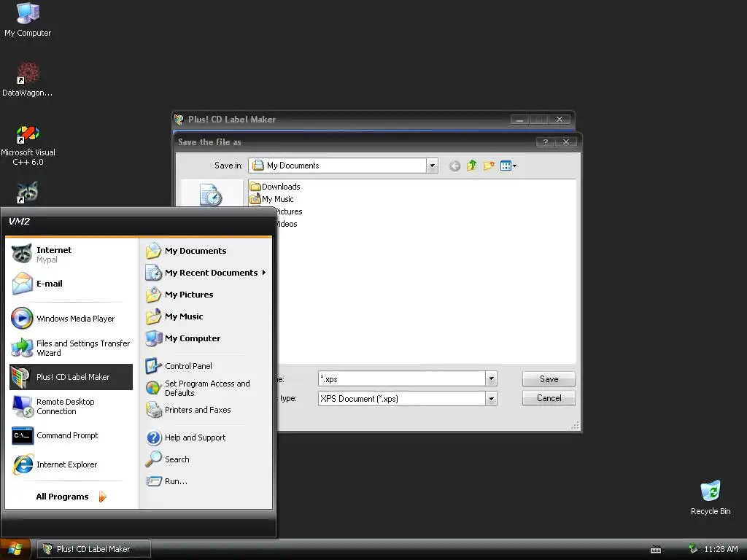Image resolution: width=747 pixels, height=560 pixels.
Task: Open Set Program Access and Defaults
Action: point(206,388)
